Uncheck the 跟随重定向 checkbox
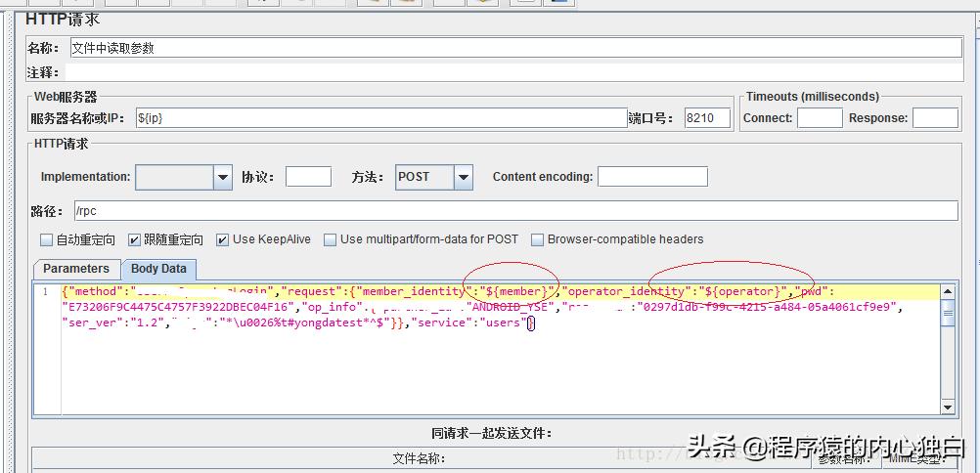 (134, 239)
